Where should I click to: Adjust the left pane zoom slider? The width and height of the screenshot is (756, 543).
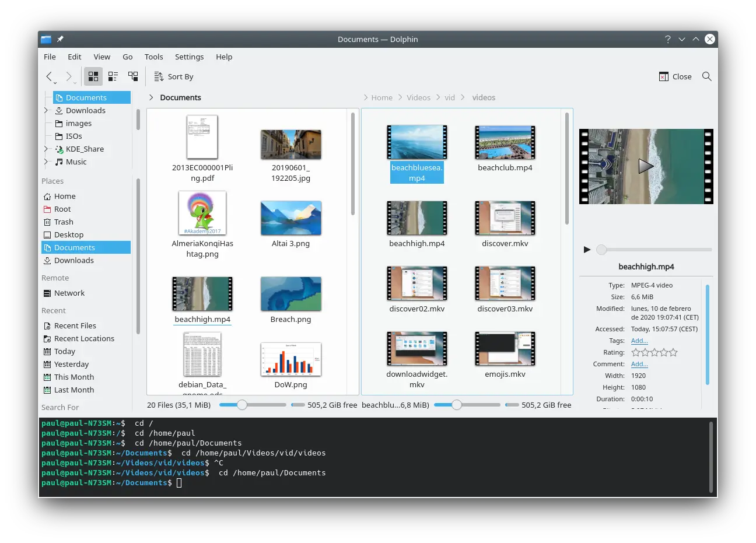pos(242,405)
